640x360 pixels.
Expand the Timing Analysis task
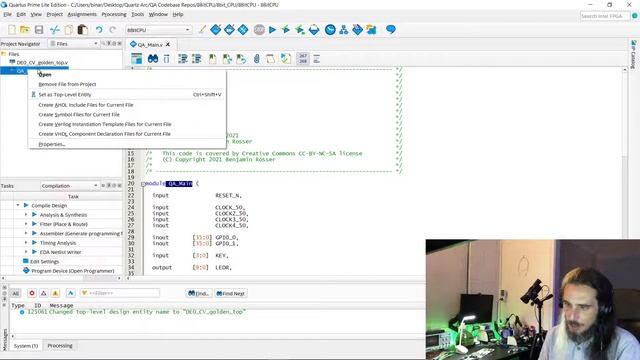(x=26, y=243)
